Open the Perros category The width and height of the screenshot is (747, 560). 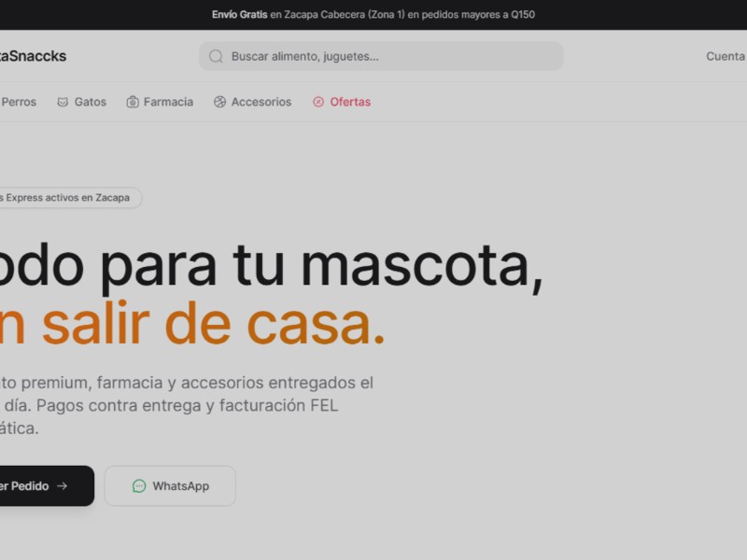[19, 102]
